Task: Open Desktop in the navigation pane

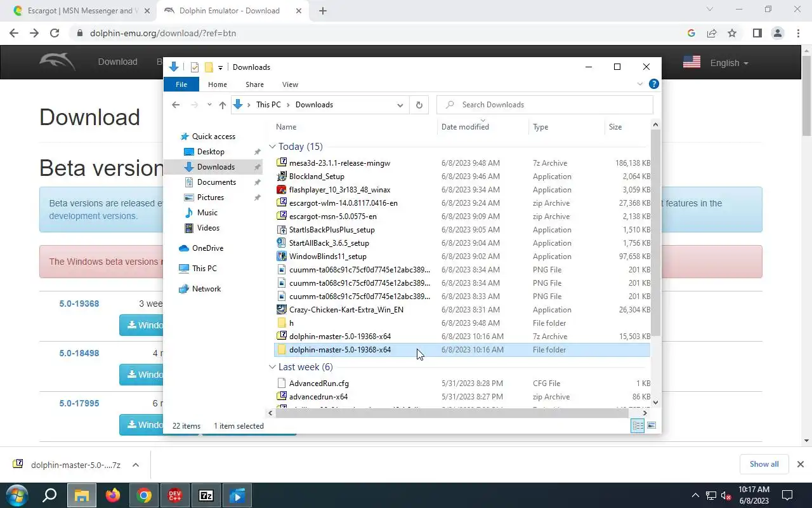Action: point(211,152)
